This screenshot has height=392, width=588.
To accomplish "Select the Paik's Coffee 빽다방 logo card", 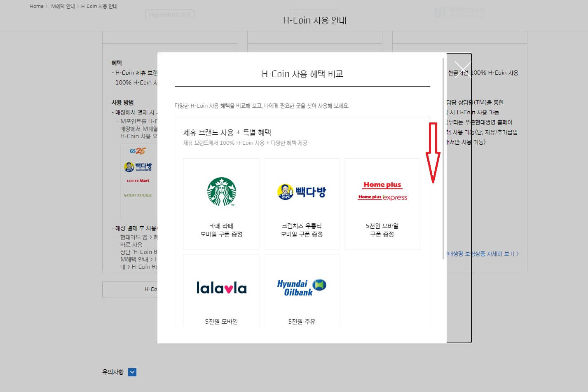I will pyautogui.click(x=302, y=204).
